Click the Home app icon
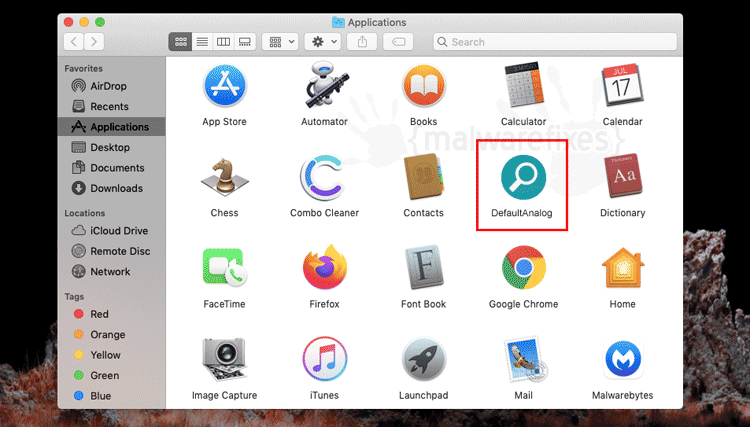 point(623,268)
